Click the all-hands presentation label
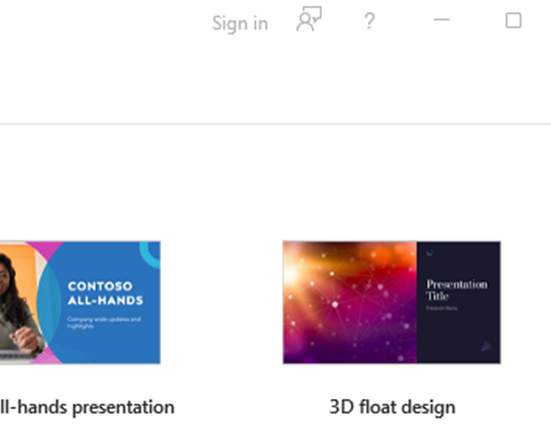This screenshot has height=443, width=551. tap(87, 408)
